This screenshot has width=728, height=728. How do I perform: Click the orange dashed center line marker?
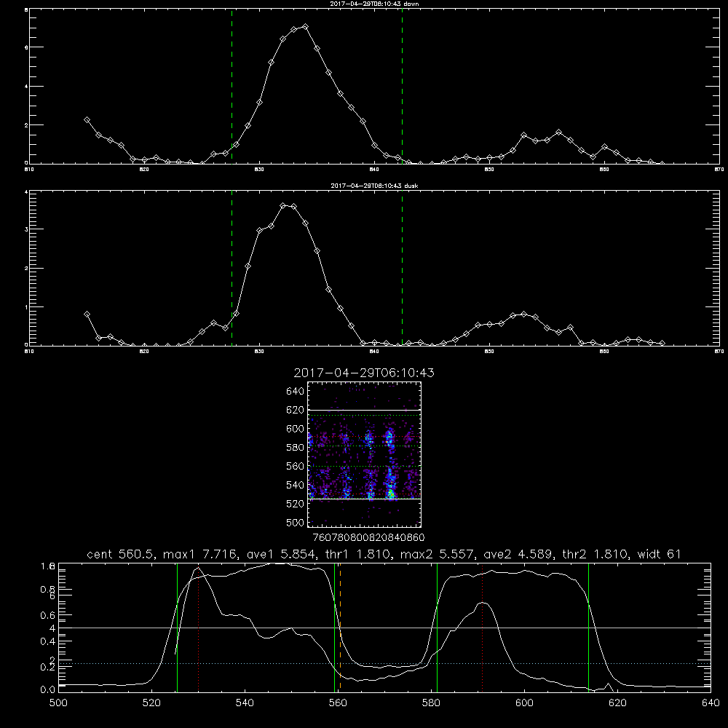tap(340, 628)
